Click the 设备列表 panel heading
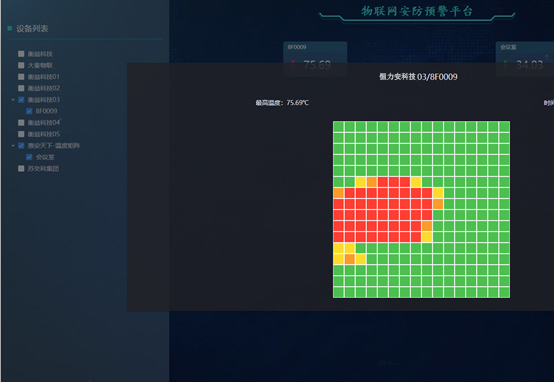Viewport: 554px width, 382px height. tap(32, 29)
